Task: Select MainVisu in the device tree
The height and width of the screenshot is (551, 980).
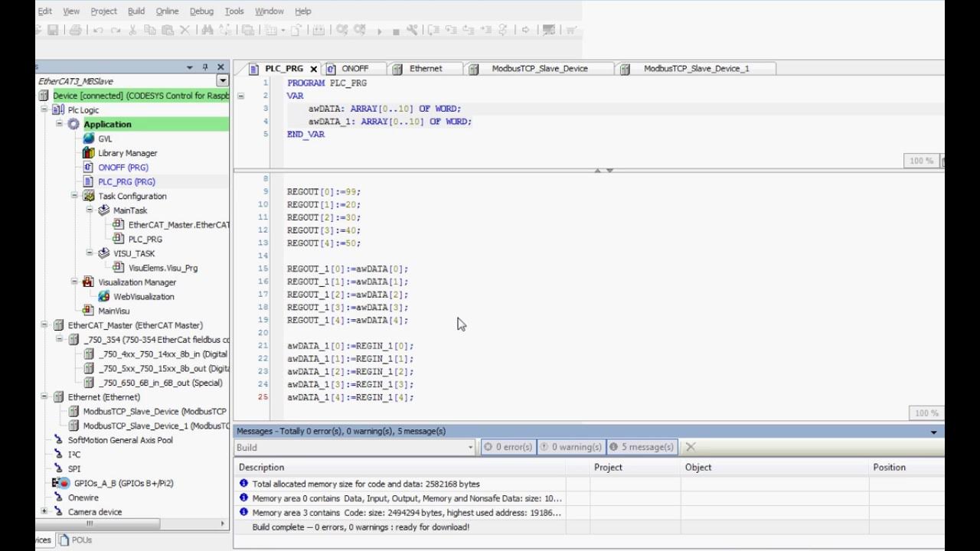Action: pos(113,311)
